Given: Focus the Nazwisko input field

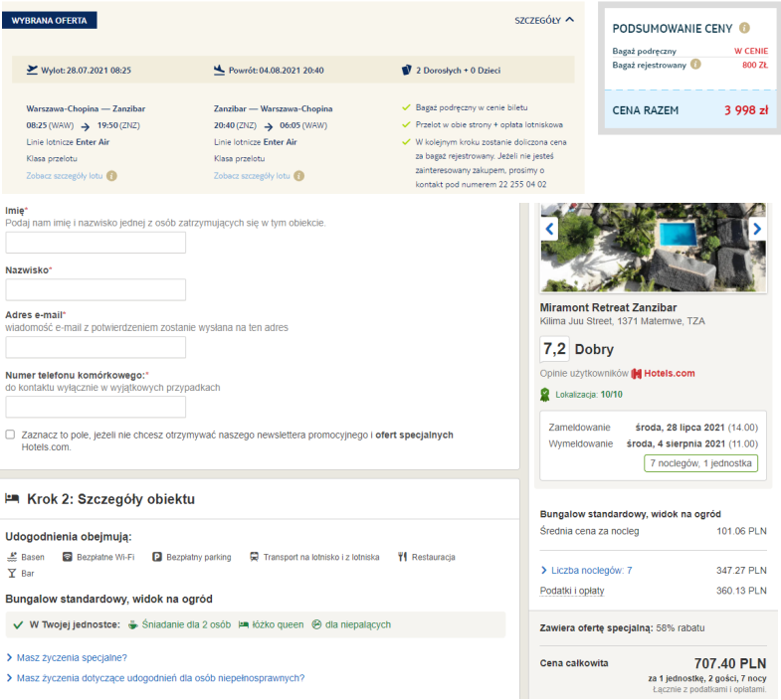Looking at the screenshot, I should point(96,289).
